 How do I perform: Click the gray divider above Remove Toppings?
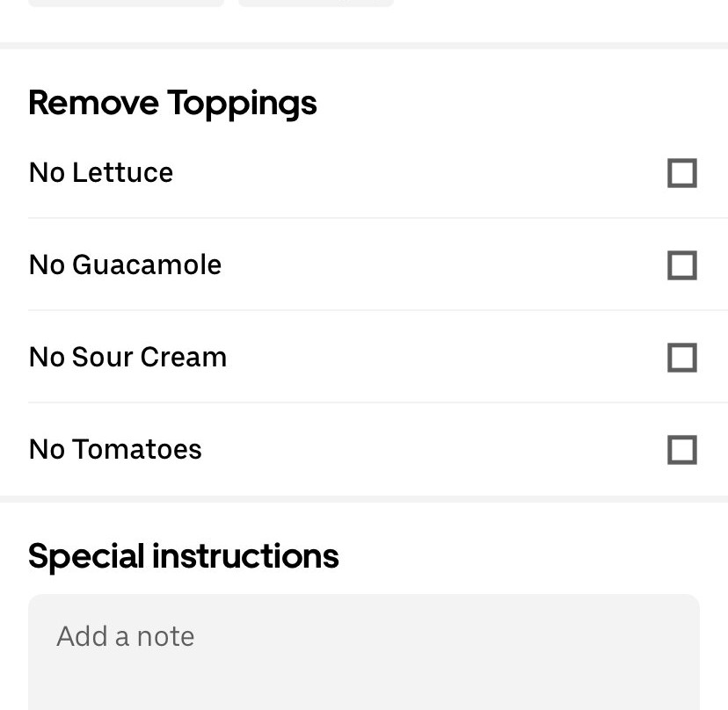click(364, 46)
